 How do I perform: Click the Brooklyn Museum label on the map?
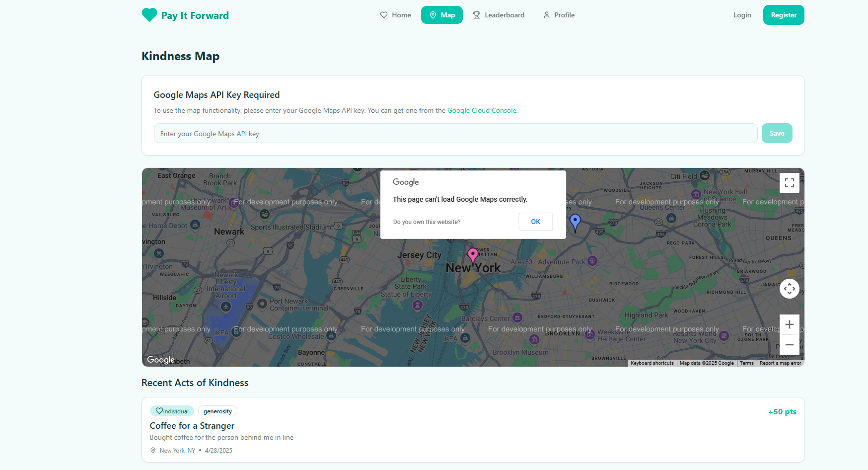[520, 352]
